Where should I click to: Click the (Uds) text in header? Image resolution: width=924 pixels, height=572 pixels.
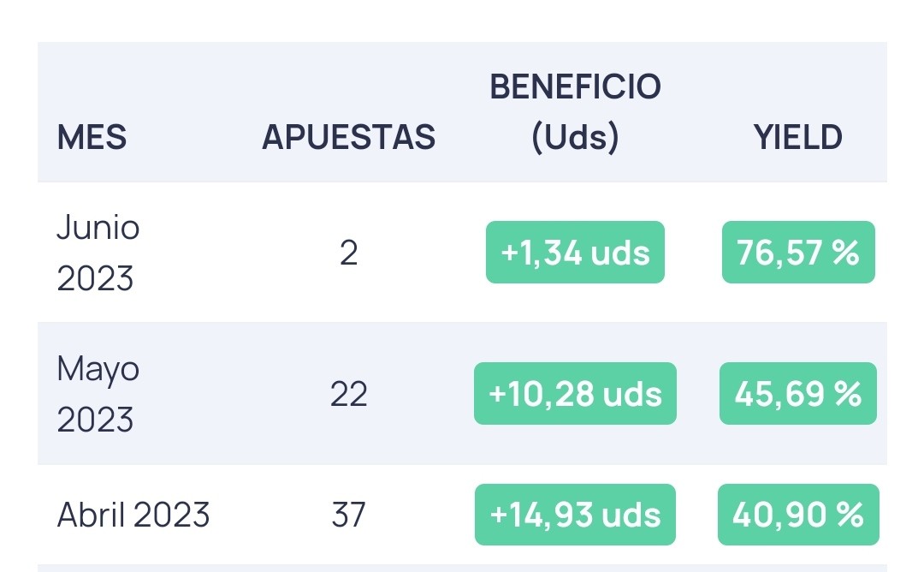click(x=575, y=137)
